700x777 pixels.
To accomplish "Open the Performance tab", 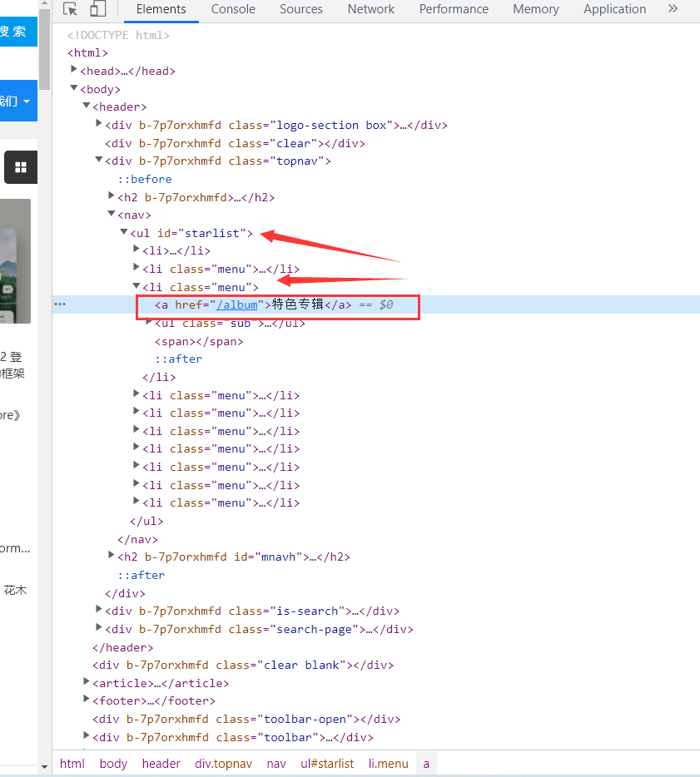I will tap(454, 9).
